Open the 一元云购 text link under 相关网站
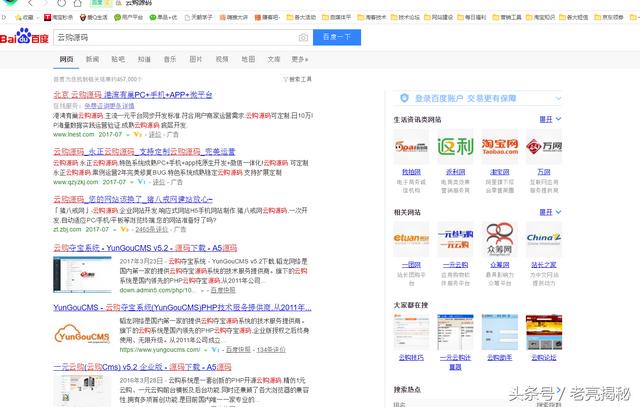The image size is (640, 407). [455, 265]
